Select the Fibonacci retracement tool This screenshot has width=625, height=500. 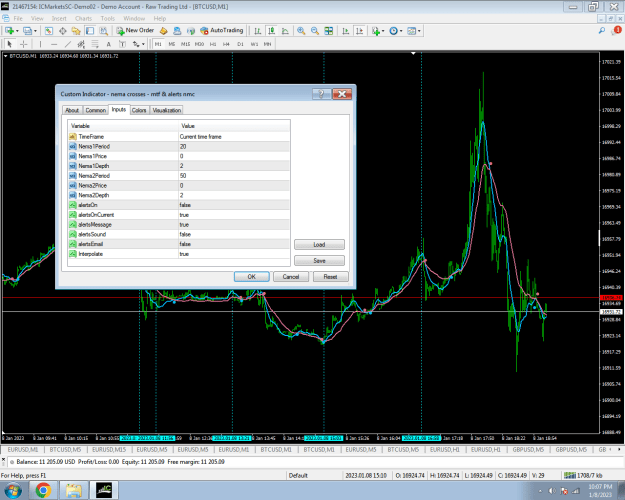pyautogui.click(x=95, y=44)
